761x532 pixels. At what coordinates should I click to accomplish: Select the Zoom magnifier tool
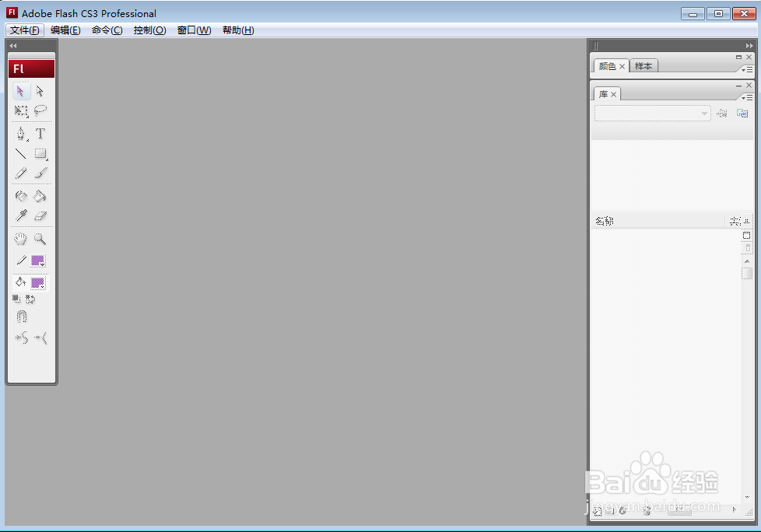[x=40, y=239]
